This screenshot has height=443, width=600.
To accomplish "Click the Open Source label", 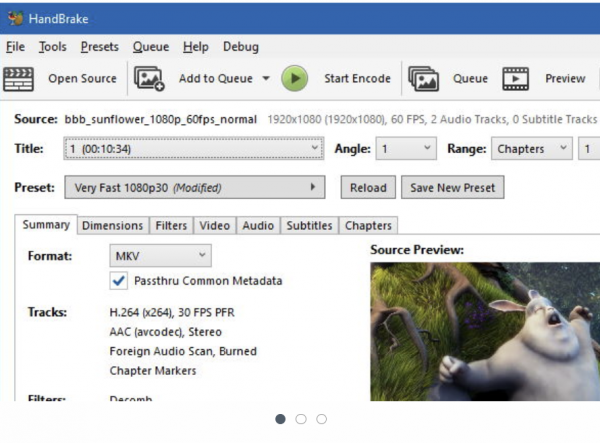I will pos(82,78).
